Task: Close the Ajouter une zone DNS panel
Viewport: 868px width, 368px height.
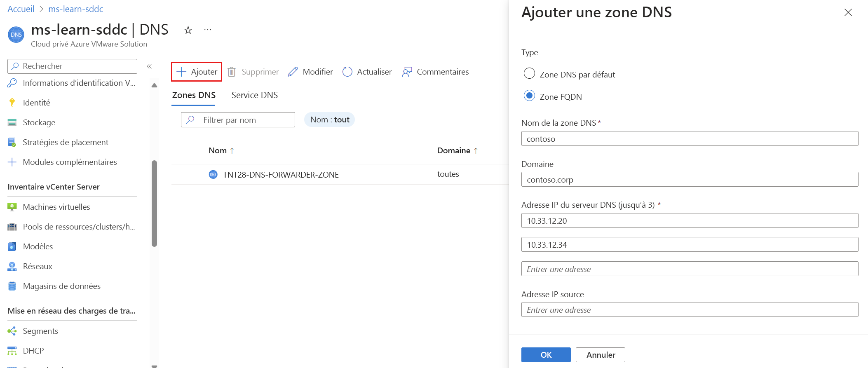Action: point(848,12)
